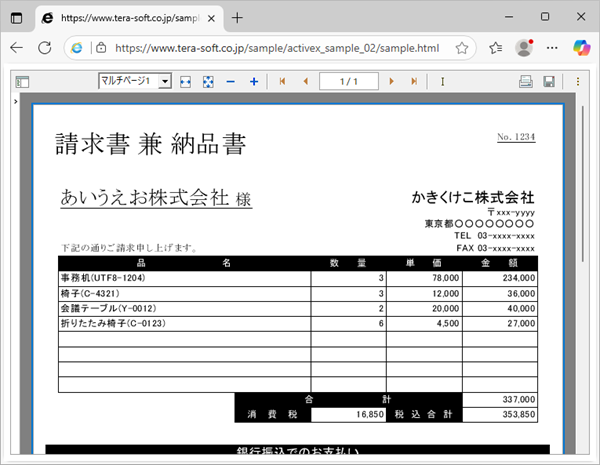The width and height of the screenshot is (600, 465).
Task: Click the FAX 03-xxxx-xxxx line
Action: click(495, 248)
